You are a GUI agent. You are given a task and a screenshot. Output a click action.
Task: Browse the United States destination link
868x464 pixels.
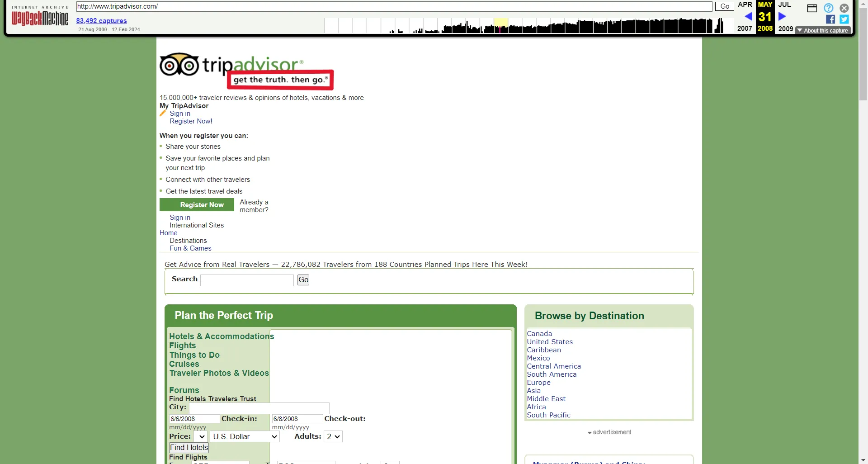pyautogui.click(x=550, y=342)
